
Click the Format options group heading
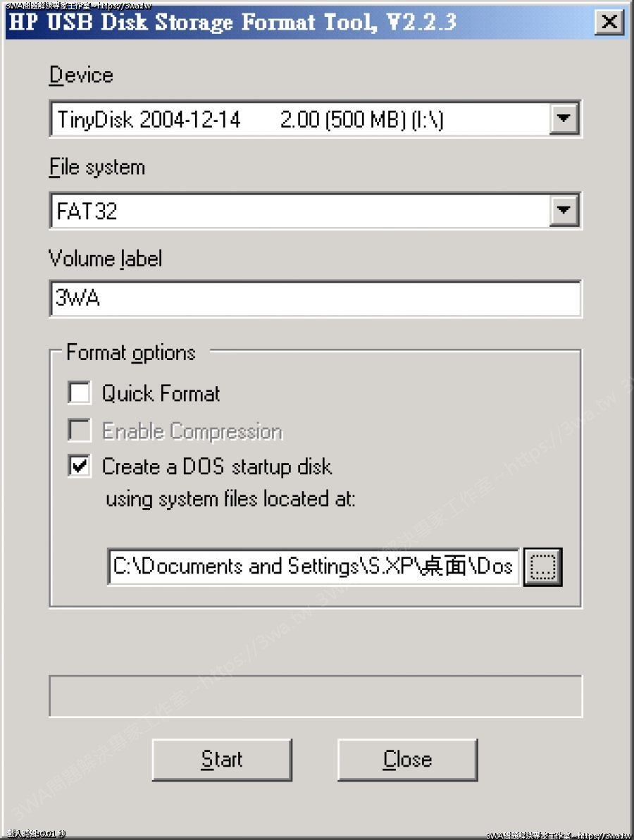[131, 352]
